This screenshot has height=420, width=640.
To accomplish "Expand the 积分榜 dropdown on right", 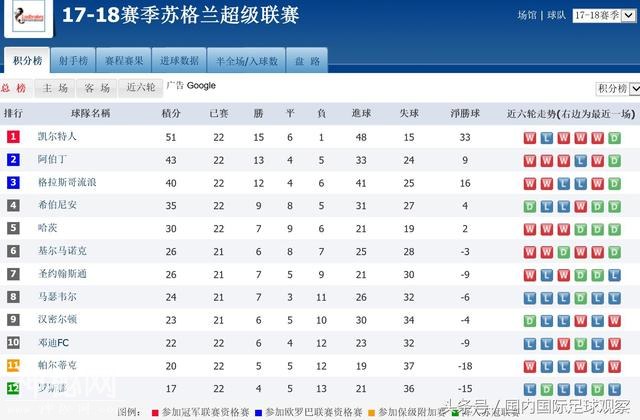I will [x=614, y=89].
